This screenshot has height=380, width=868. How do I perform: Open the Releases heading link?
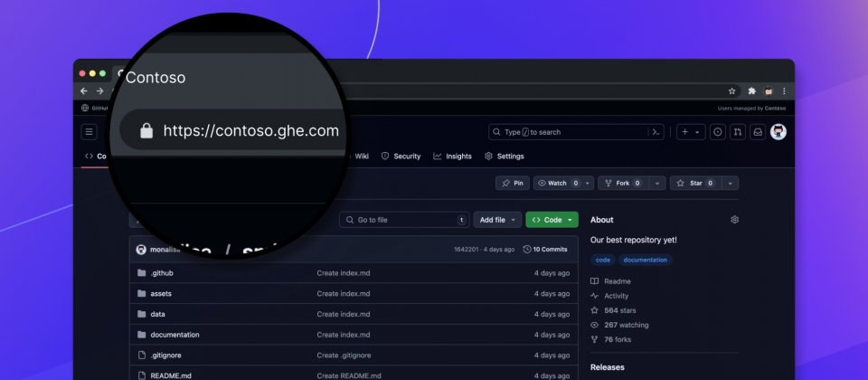(x=608, y=367)
